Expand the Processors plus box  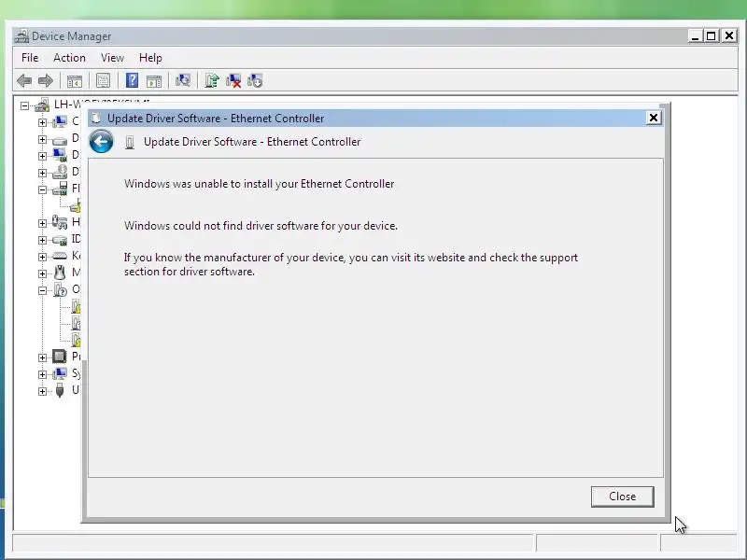(42, 357)
